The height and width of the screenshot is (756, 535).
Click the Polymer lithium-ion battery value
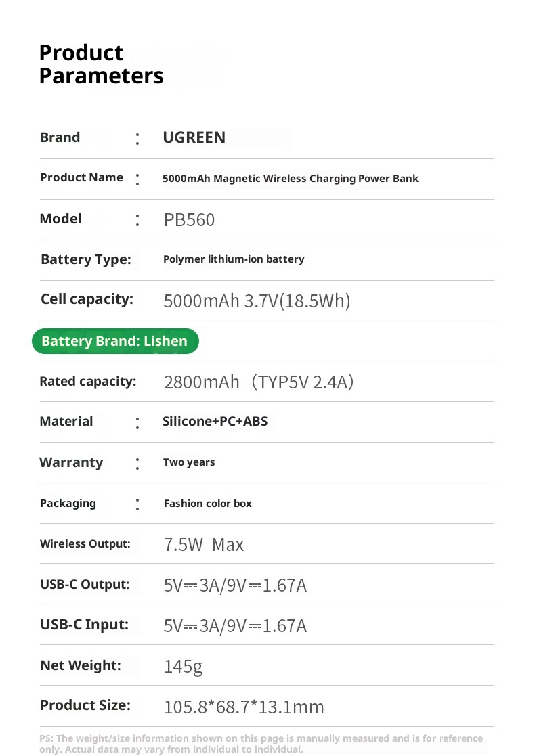(x=234, y=259)
